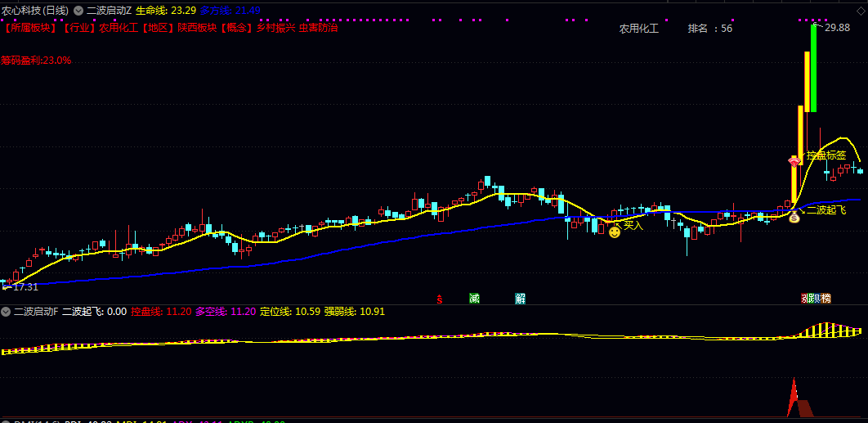This screenshot has width=868, height=423.
Task: Click the 二波起飞: 0.00 readout
Action: pyautogui.click(x=95, y=312)
